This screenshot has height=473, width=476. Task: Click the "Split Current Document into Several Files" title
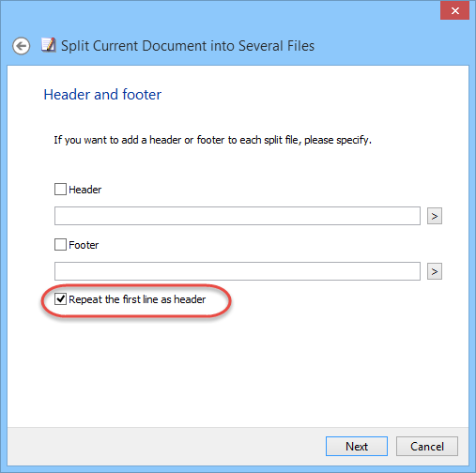188,46
